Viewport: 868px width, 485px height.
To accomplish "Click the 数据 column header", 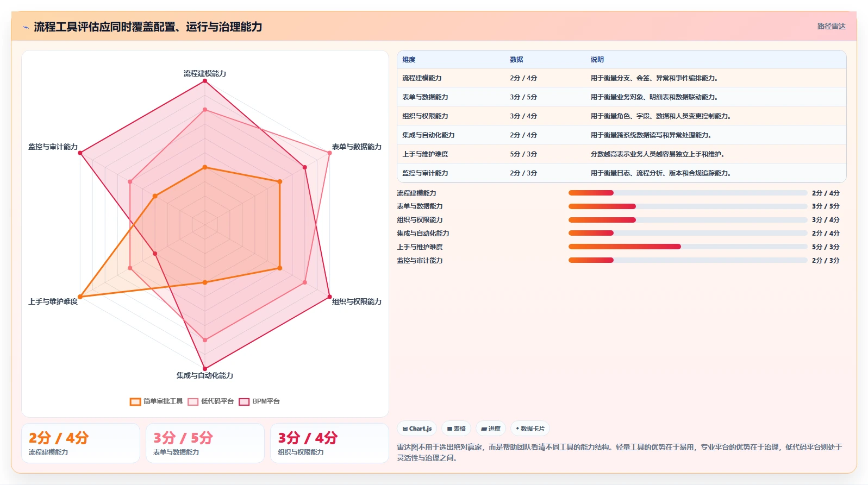I will pyautogui.click(x=516, y=60).
